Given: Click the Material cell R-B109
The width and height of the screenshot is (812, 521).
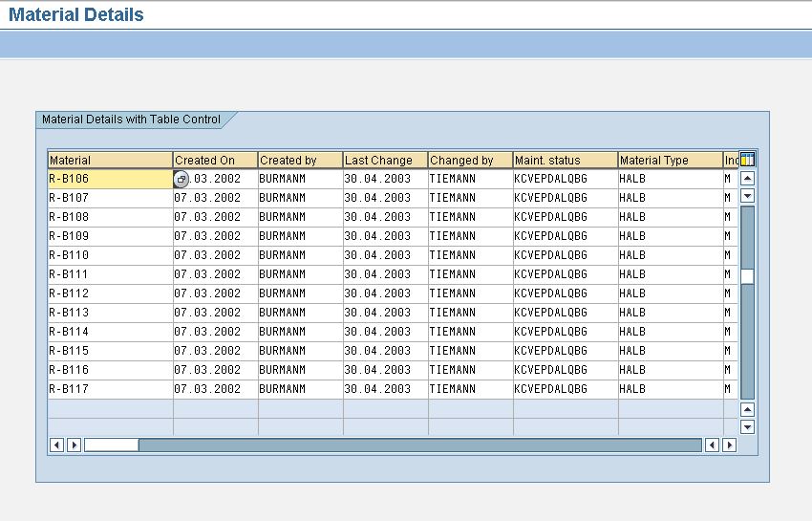Looking at the screenshot, I should click(x=110, y=236).
